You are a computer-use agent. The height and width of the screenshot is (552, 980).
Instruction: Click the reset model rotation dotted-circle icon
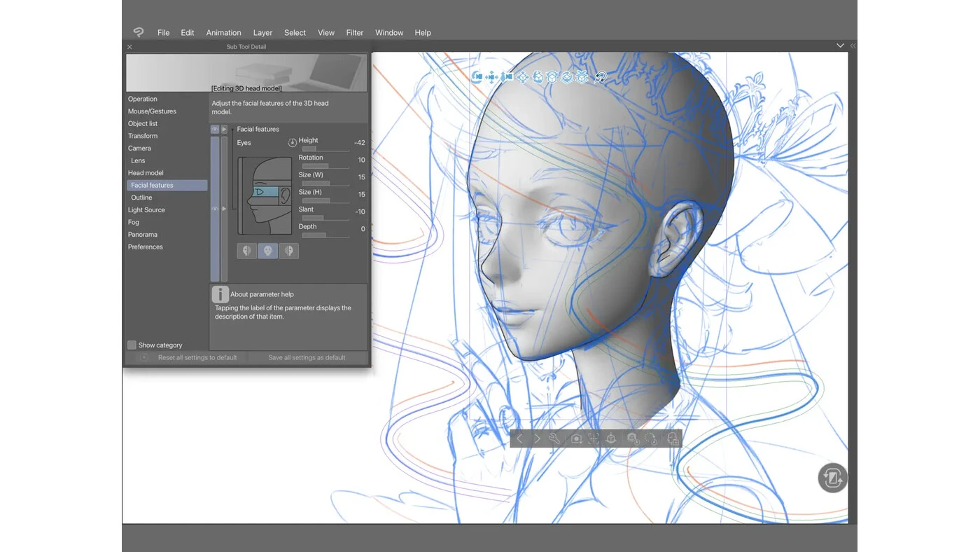650,439
